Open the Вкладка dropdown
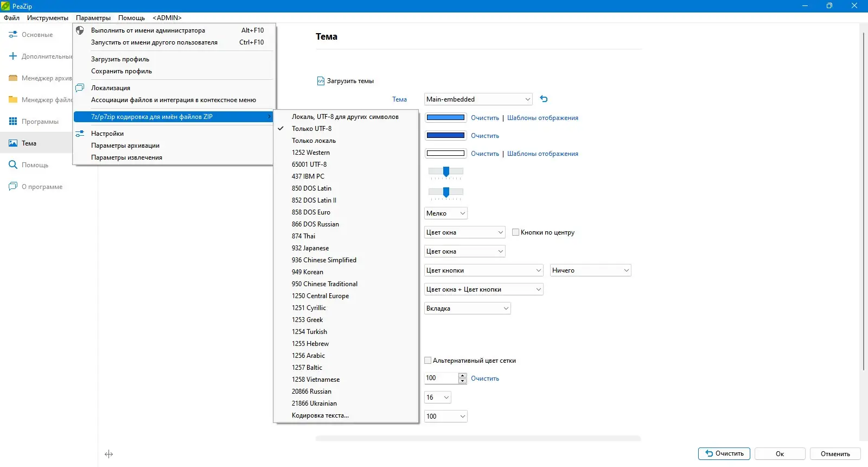Viewport: 868px width, 467px height. click(x=467, y=308)
